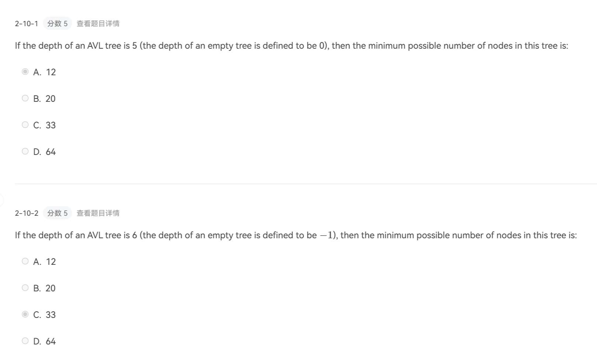
Task: Click the text label 20 in question 2-10-2
Action: (x=51, y=288)
